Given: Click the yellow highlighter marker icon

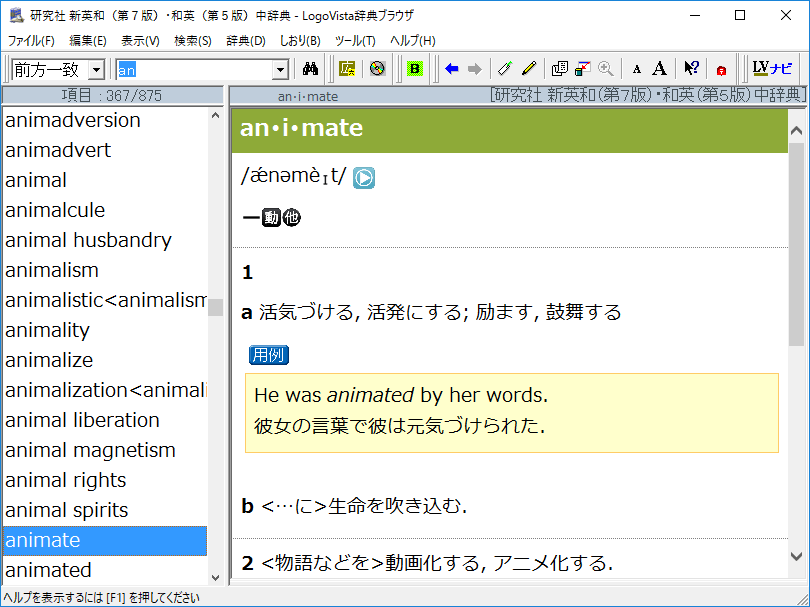Looking at the screenshot, I should click(529, 69).
